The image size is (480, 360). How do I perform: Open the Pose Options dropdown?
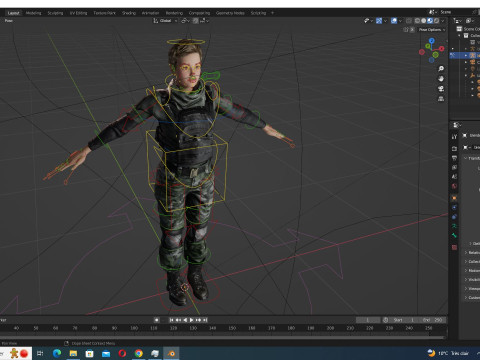(x=432, y=30)
